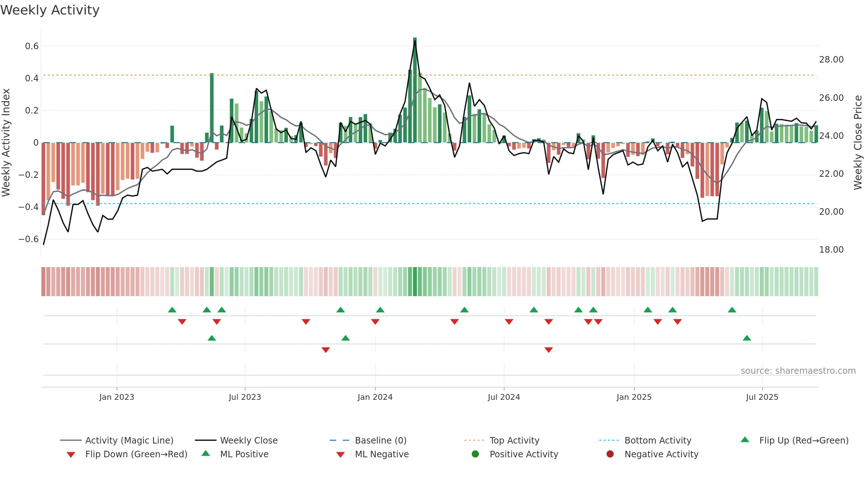Toggle the Flip Down (Green→Red) legend entry
This screenshot has width=868, height=488.
[x=127, y=454]
